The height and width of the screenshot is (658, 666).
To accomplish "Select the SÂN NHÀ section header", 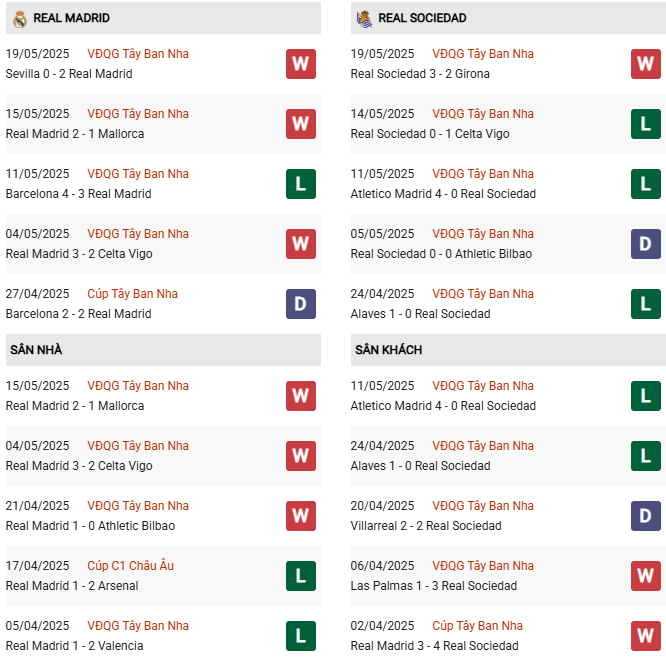I will tap(36, 350).
